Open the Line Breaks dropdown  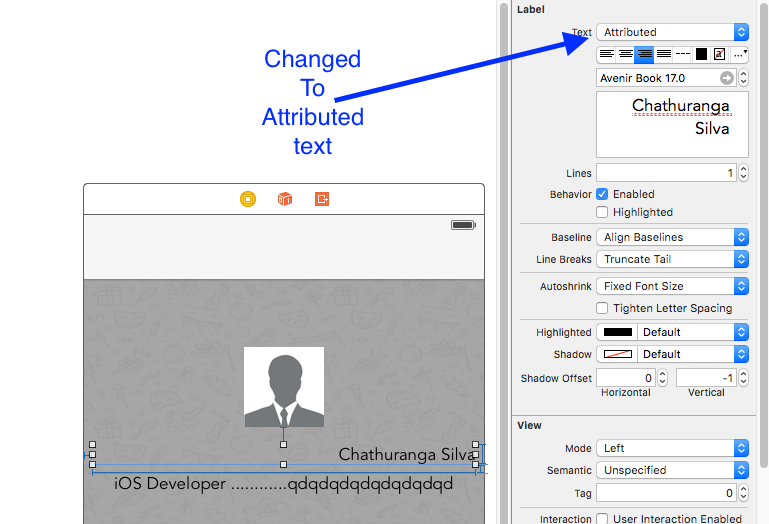[672, 259]
